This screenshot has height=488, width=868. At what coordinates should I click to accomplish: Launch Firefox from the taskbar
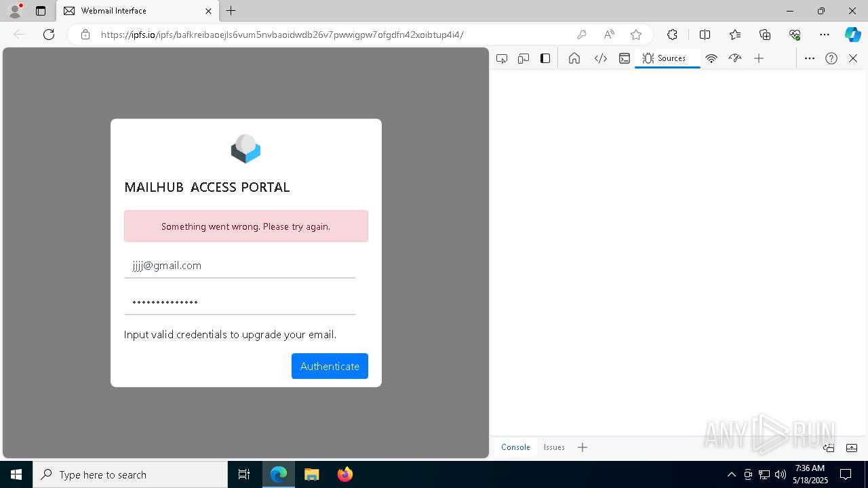click(345, 474)
